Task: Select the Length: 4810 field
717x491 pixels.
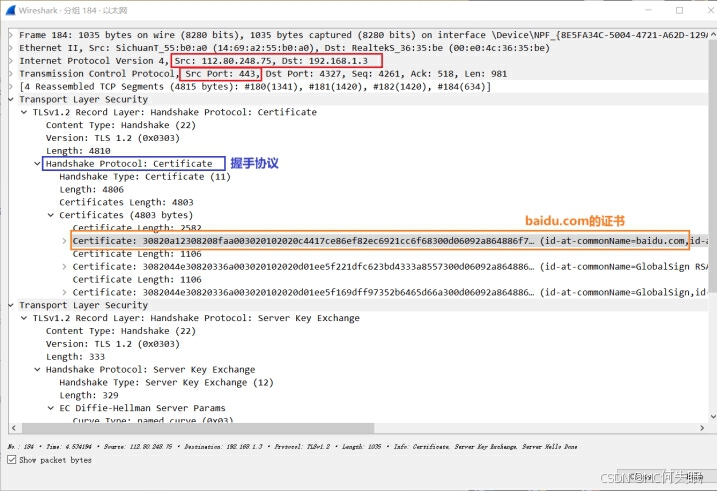Action: click(81, 150)
